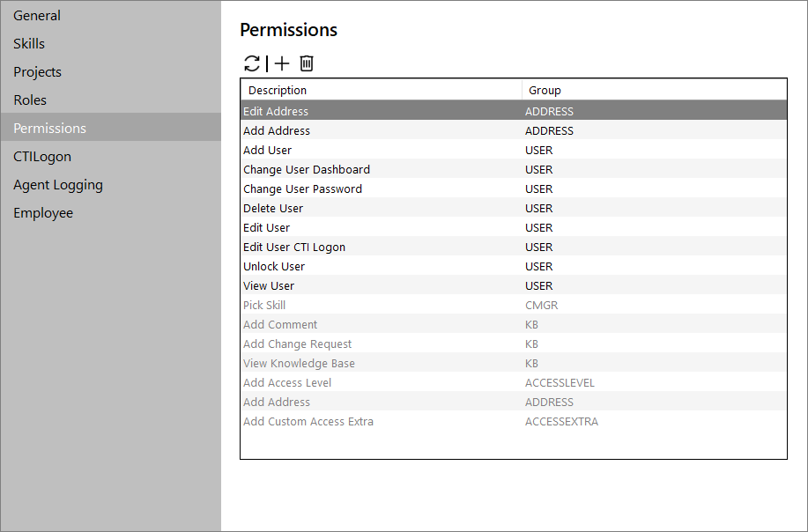The image size is (808, 532).
Task: Click the trash can delete icon
Action: (x=307, y=63)
